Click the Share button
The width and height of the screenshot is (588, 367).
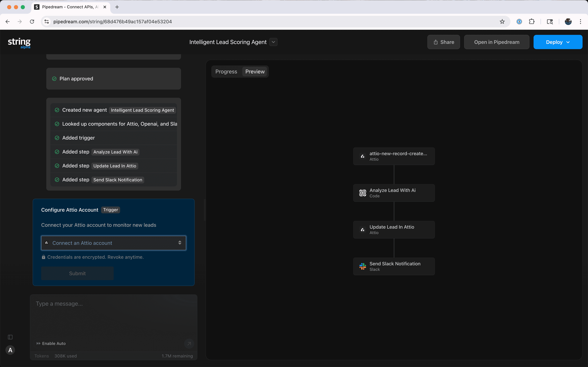(444, 42)
